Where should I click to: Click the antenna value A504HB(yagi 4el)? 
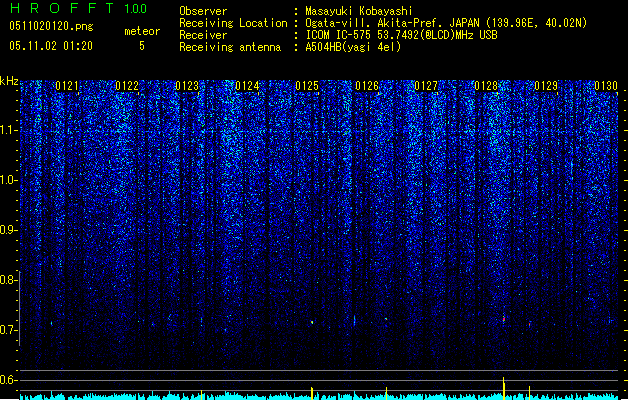coord(353,47)
